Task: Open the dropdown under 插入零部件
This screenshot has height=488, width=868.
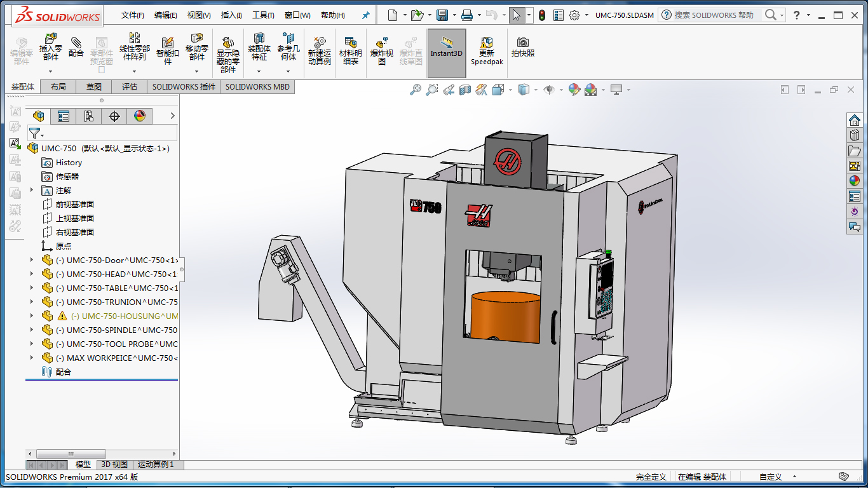Action: pos(51,70)
